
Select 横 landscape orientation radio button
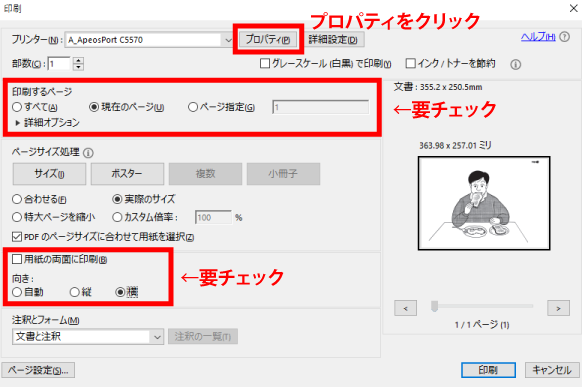(x=120, y=292)
